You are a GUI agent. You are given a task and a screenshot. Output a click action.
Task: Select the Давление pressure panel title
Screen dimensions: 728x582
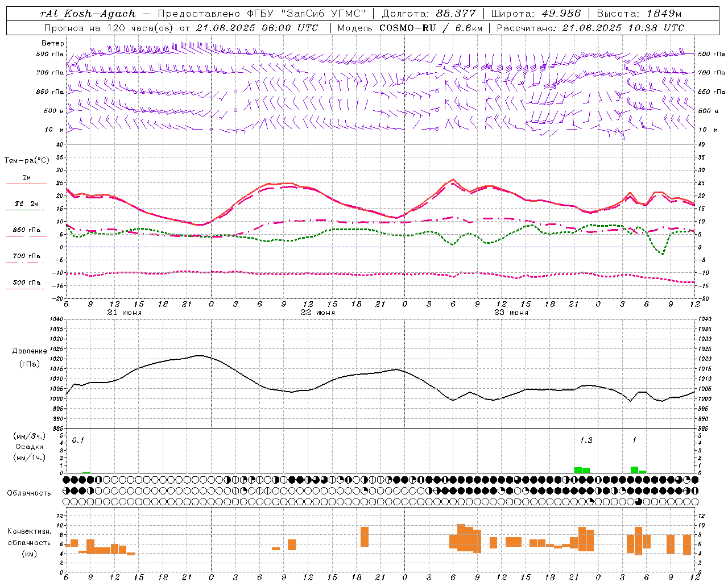click(x=30, y=351)
